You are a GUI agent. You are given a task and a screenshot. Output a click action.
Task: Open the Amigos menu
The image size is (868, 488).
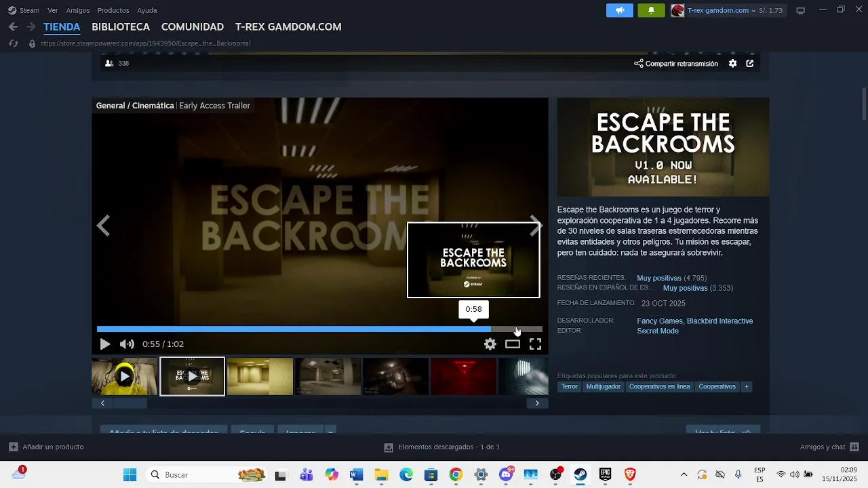click(x=78, y=10)
